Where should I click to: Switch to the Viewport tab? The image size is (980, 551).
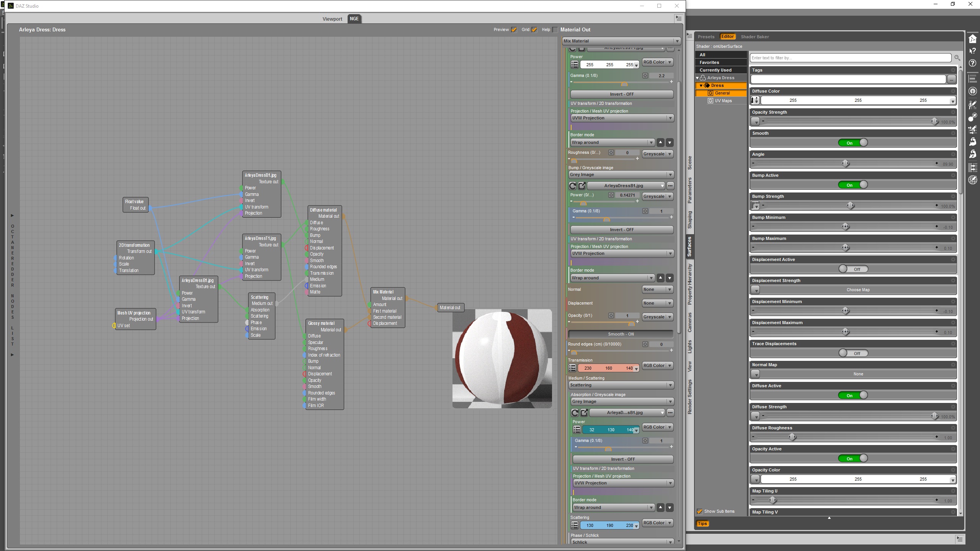(x=332, y=19)
